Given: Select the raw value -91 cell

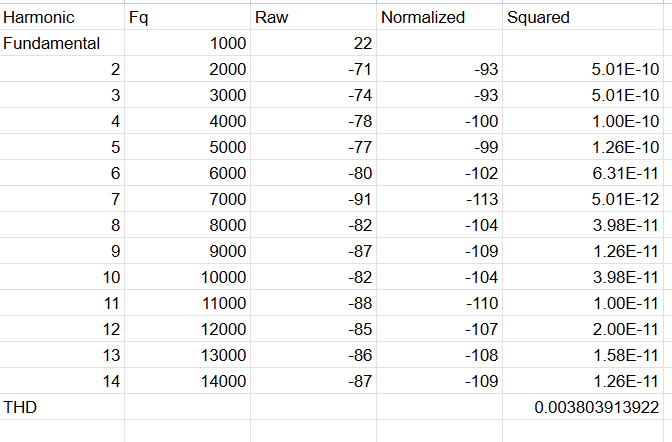Looking at the screenshot, I should [x=313, y=199].
